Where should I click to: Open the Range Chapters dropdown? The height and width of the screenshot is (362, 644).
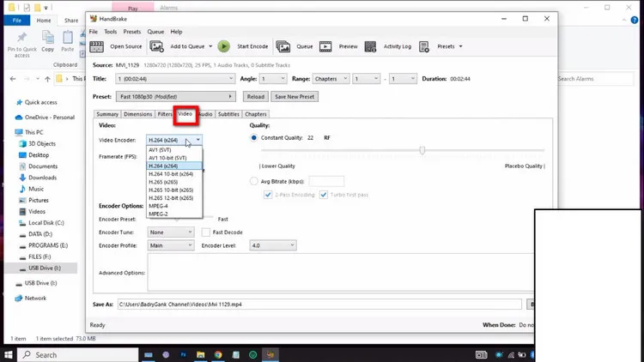point(331,79)
